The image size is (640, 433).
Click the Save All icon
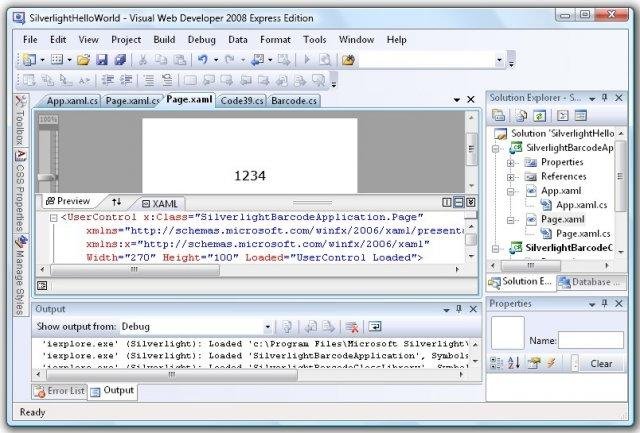pos(120,60)
